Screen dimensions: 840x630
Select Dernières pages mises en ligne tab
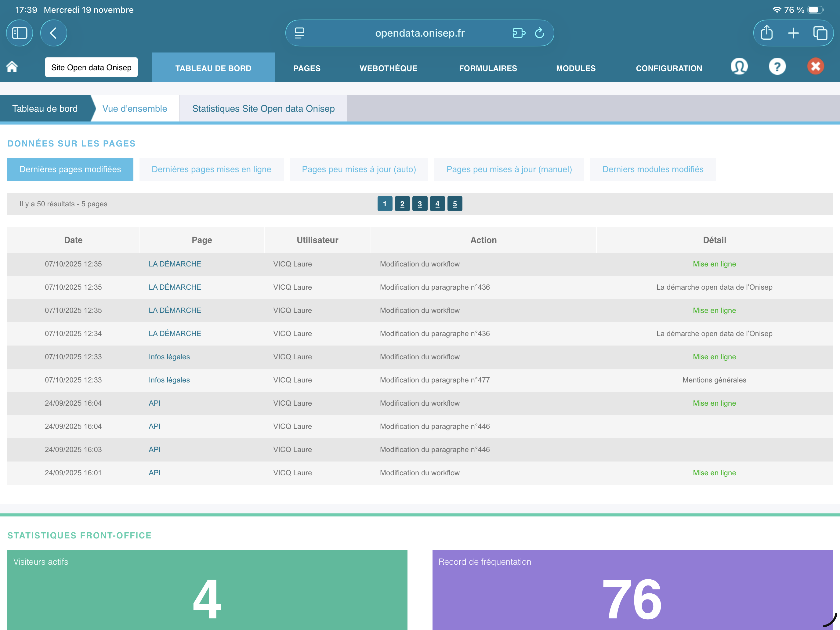click(211, 169)
